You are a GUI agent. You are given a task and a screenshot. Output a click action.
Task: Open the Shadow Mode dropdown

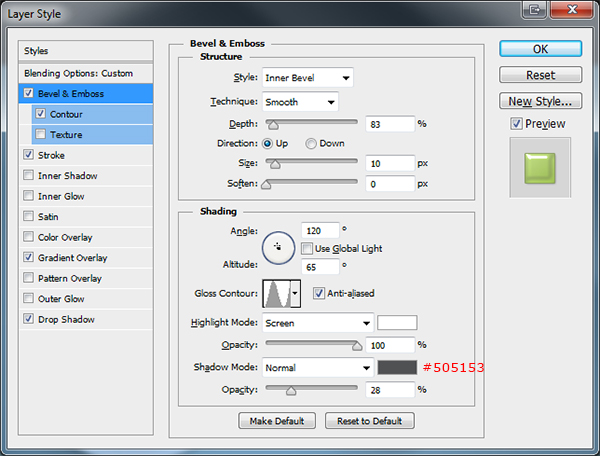[x=318, y=368]
